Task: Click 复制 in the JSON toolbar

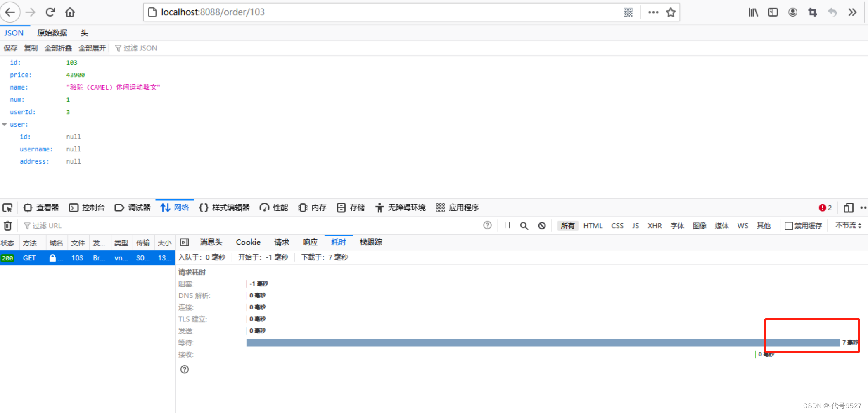Action: [31, 48]
